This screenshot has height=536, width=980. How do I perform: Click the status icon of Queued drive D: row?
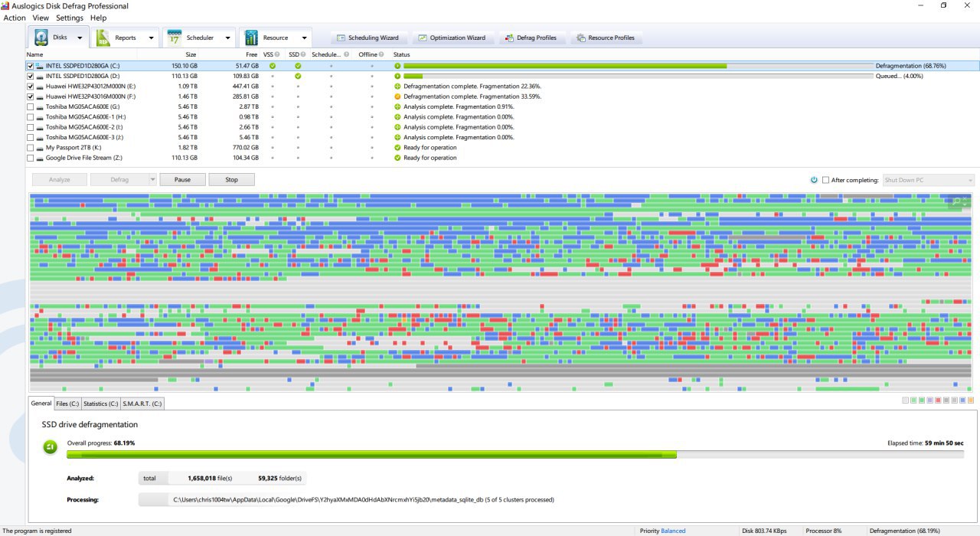pos(397,76)
